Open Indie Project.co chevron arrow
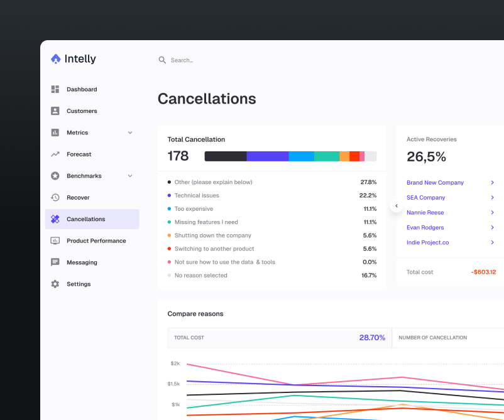Screen dimensions: 504x420 click(493, 242)
